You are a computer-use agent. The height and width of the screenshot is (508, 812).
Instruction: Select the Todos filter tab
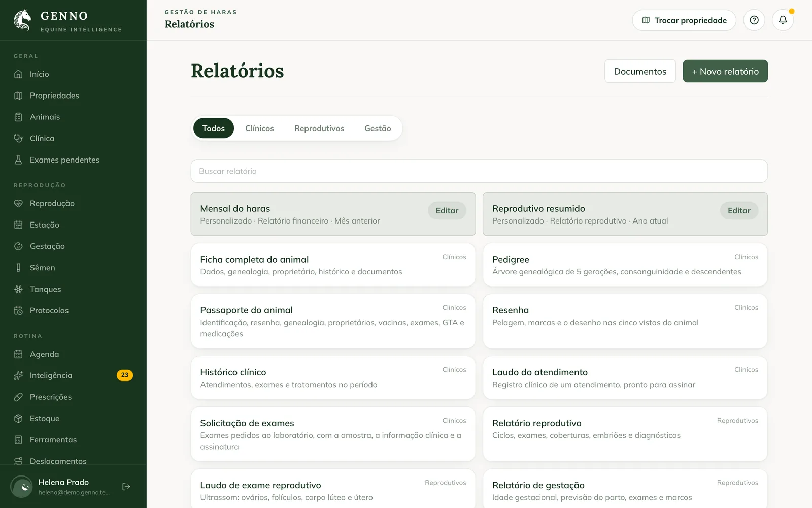pyautogui.click(x=214, y=128)
